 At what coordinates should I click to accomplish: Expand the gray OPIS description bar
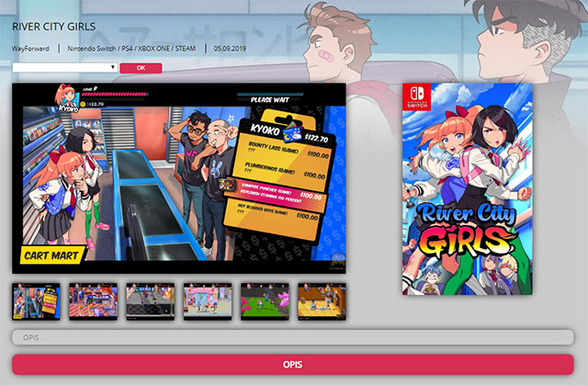(292, 337)
